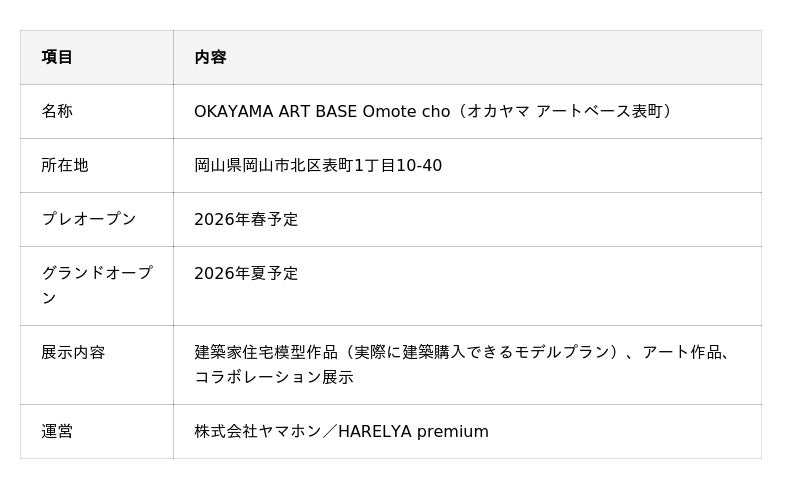Viewport: 800px width, 489px height.
Task: Select the 運営 row label
Action: [x=57, y=431]
